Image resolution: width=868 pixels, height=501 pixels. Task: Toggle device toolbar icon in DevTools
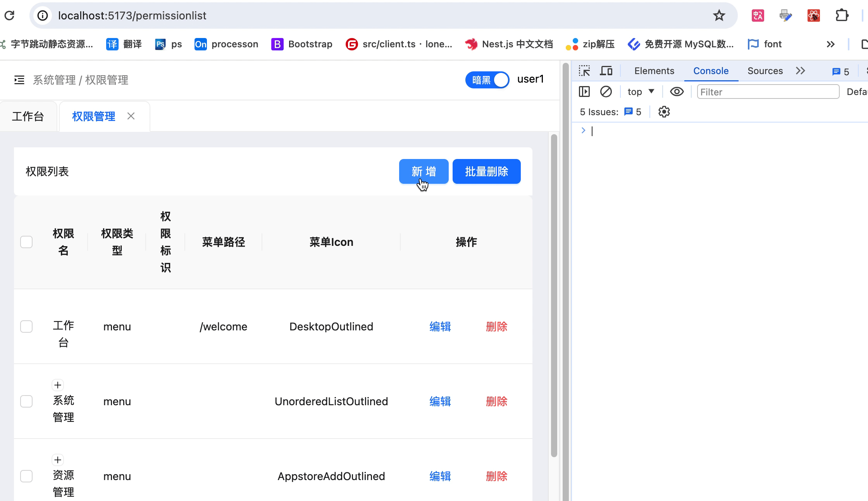tap(606, 71)
